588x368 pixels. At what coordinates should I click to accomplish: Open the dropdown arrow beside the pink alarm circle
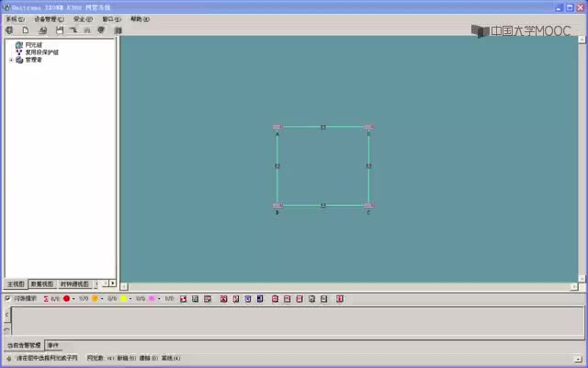click(159, 299)
